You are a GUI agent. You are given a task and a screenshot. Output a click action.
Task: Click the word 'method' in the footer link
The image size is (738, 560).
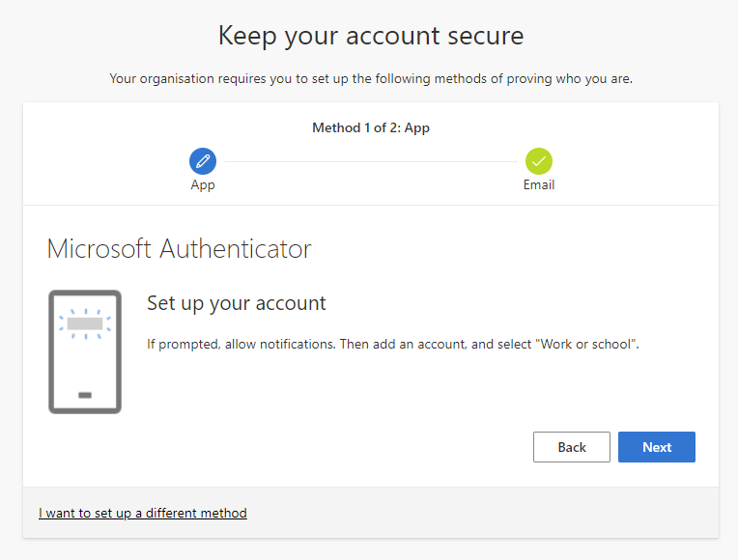(220, 513)
